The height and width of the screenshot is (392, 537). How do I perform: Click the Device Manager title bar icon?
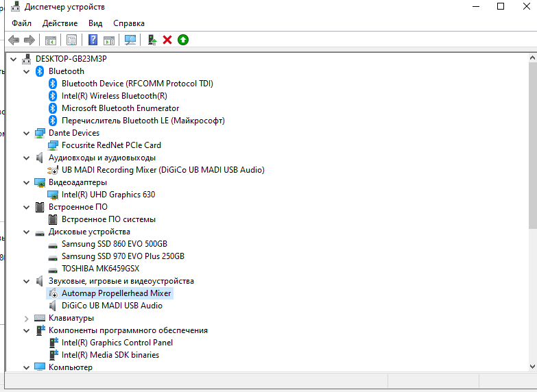[15, 6]
